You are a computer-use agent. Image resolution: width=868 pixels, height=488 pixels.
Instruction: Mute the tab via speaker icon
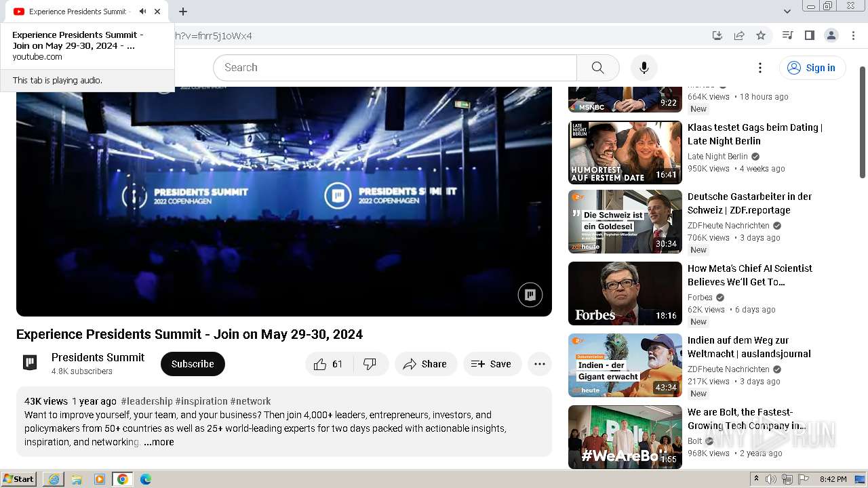142,12
